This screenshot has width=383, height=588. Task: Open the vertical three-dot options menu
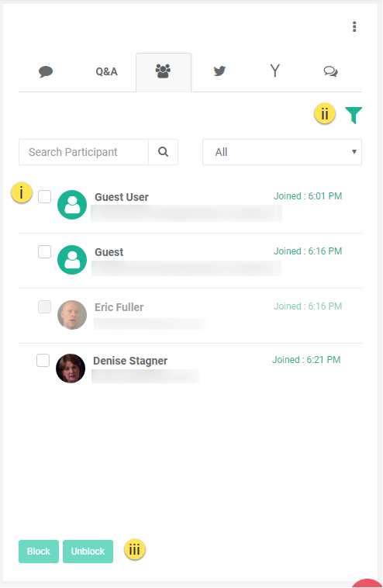[354, 26]
